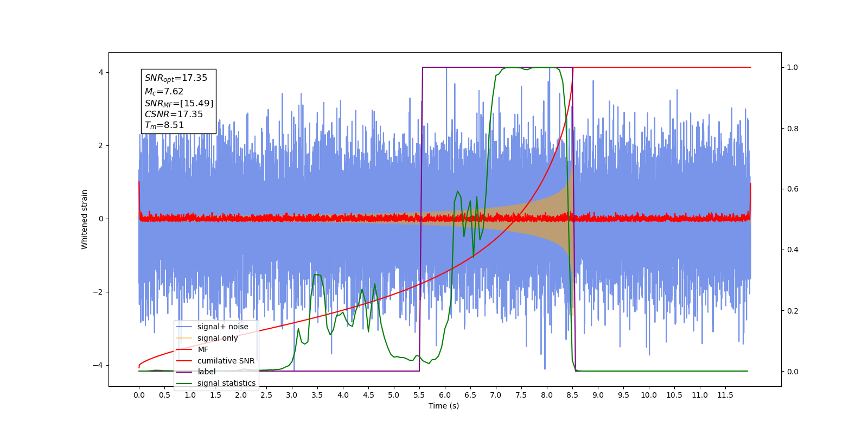Click the right y-axis tick label 0.4

(793, 250)
